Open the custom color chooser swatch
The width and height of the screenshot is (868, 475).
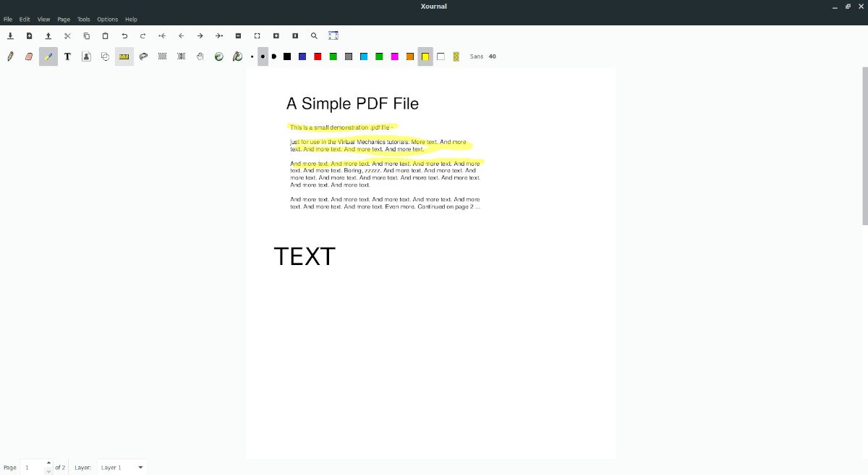point(456,56)
